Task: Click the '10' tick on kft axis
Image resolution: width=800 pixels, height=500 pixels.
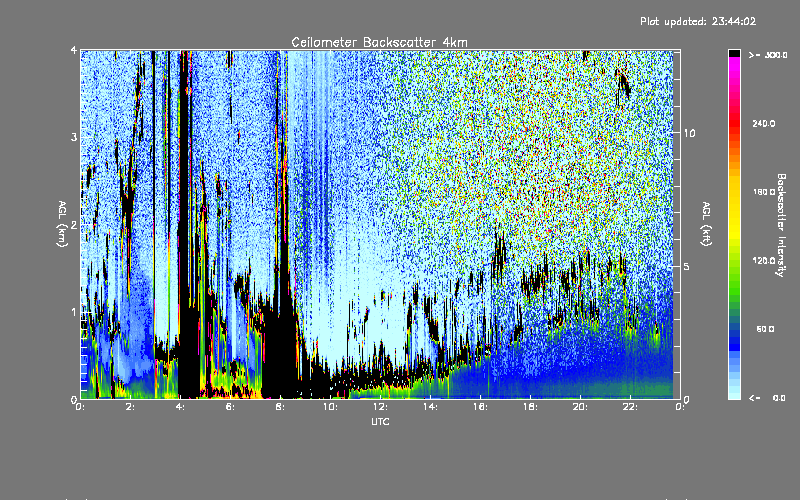Action: [689, 133]
